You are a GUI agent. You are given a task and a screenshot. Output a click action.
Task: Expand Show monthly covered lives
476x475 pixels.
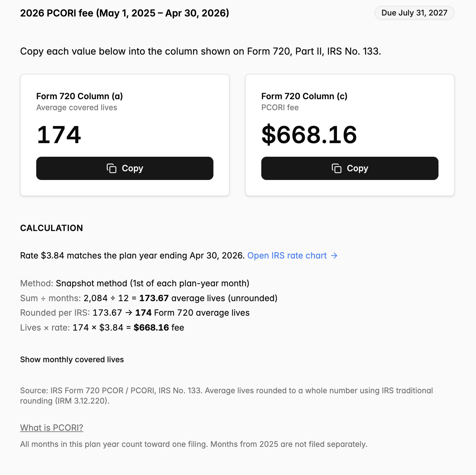[72, 360]
